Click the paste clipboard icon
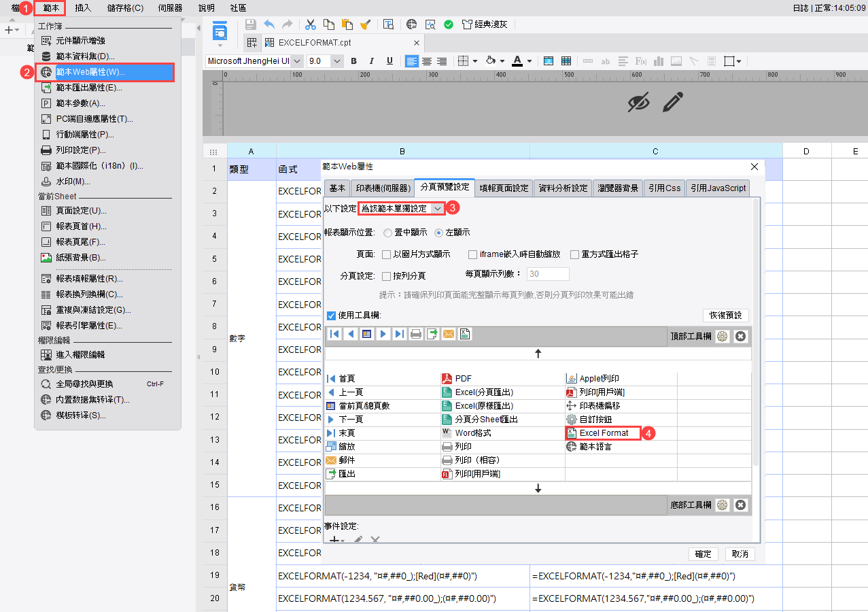 347,24
